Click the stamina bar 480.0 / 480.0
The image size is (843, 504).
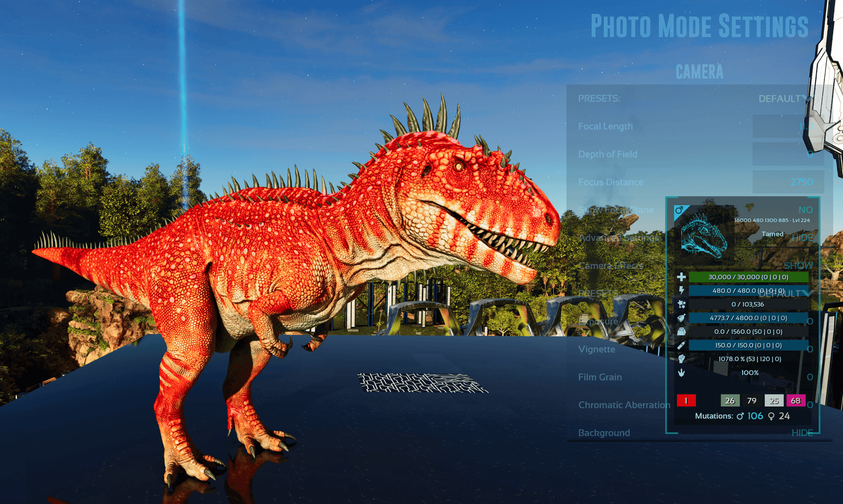[748, 290]
